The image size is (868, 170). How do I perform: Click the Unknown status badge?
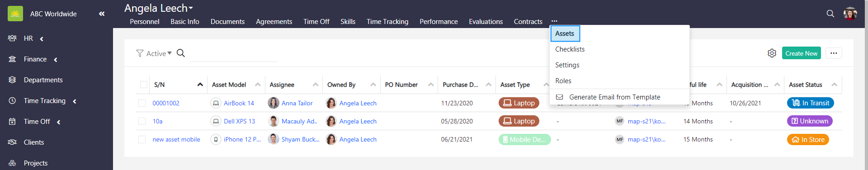pos(810,121)
